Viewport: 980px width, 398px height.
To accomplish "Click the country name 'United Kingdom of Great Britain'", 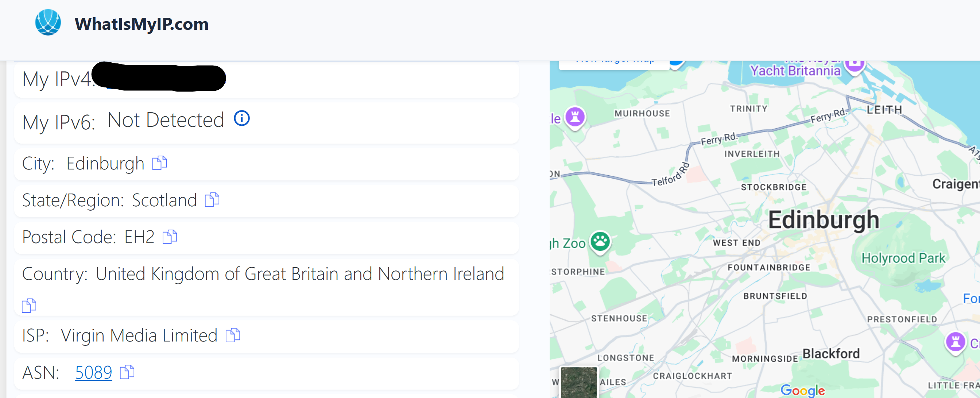I will tap(217, 274).
